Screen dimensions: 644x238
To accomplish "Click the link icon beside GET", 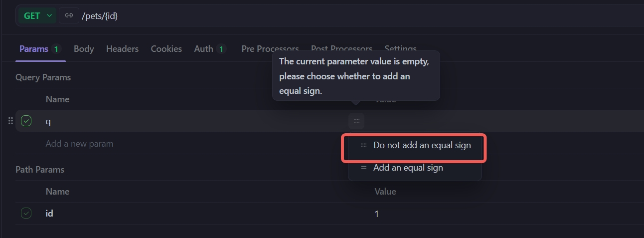I will pyautogui.click(x=69, y=16).
